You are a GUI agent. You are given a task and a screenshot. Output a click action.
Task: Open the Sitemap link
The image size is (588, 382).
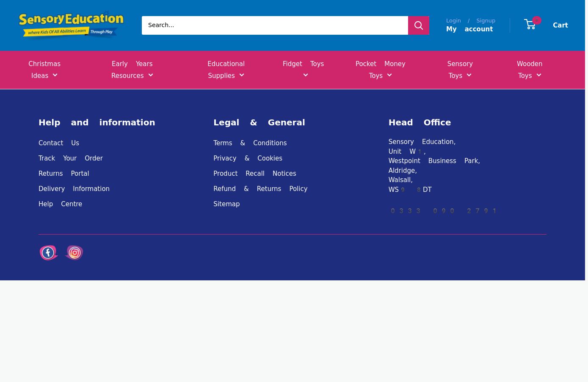pyautogui.click(x=226, y=204)
